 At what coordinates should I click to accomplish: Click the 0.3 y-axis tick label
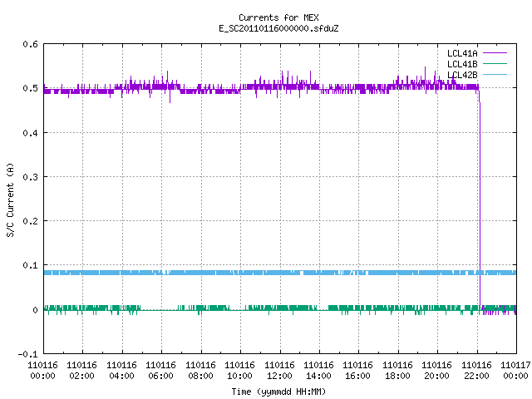30,177
